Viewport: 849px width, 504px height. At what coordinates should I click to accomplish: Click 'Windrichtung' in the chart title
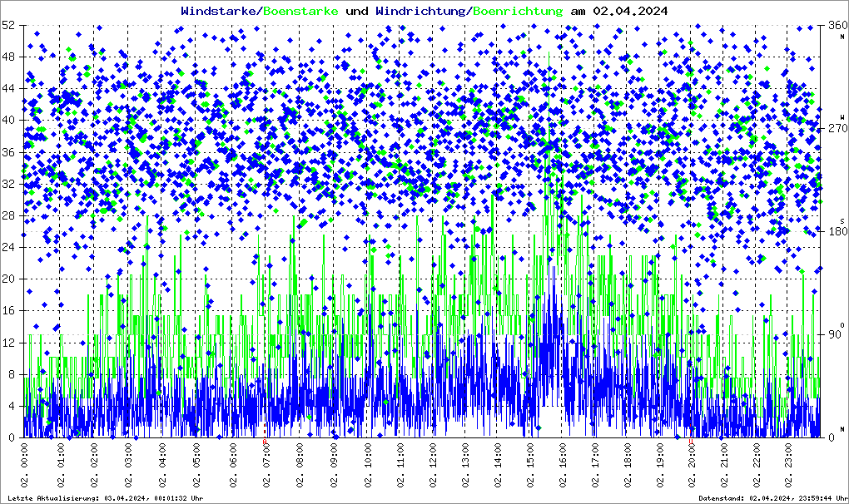(420, 11)
